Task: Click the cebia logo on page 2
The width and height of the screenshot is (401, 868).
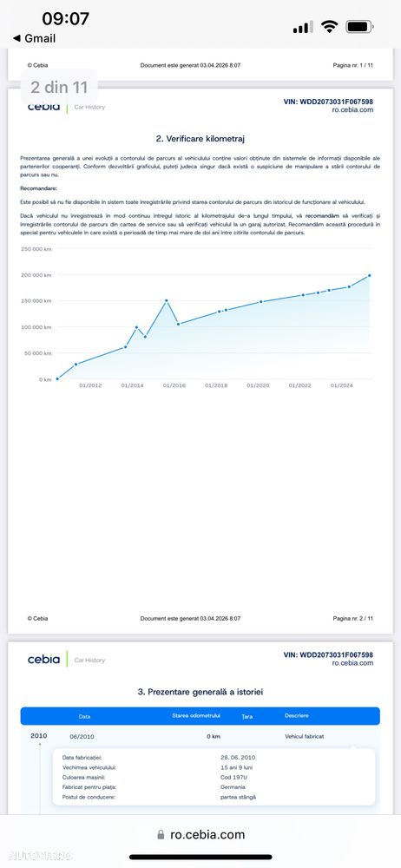Action: coord(43,107)
